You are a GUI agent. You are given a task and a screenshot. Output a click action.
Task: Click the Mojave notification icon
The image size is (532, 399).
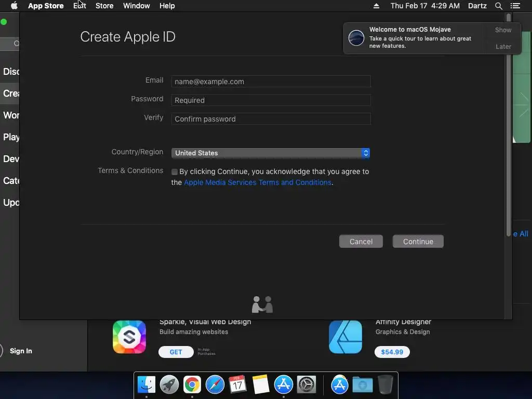pyautogui.click(x=356, y=37)
